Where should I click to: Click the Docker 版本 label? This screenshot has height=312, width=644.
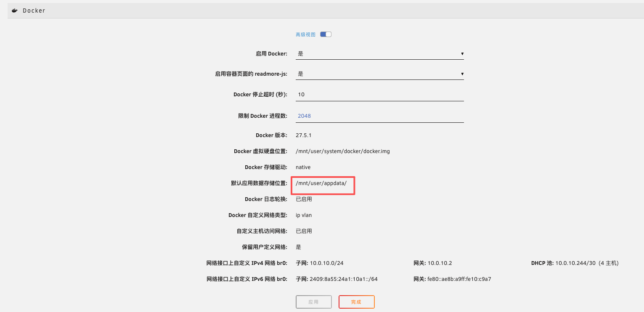(271, 135)
